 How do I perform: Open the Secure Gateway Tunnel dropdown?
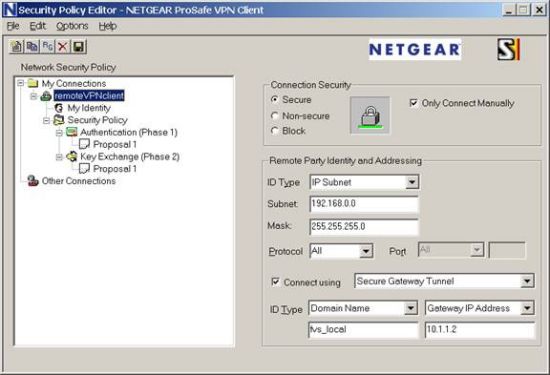(527, 281)
